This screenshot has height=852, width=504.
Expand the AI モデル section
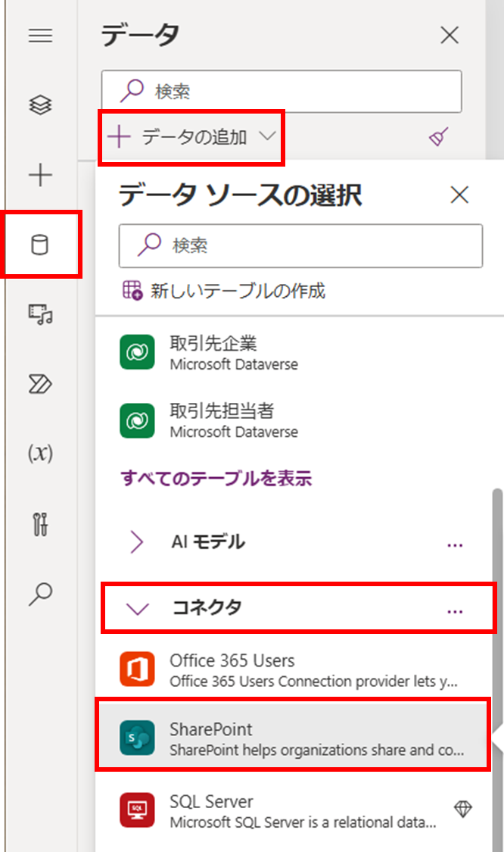pos(137,541)
